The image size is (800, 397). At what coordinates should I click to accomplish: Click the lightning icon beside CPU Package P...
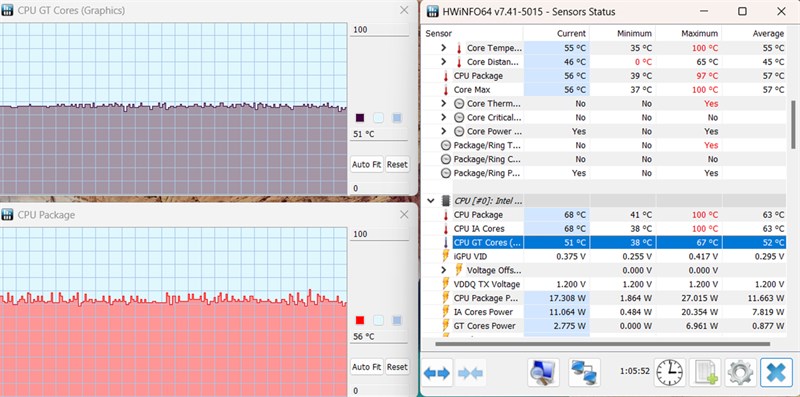[445, 298]
